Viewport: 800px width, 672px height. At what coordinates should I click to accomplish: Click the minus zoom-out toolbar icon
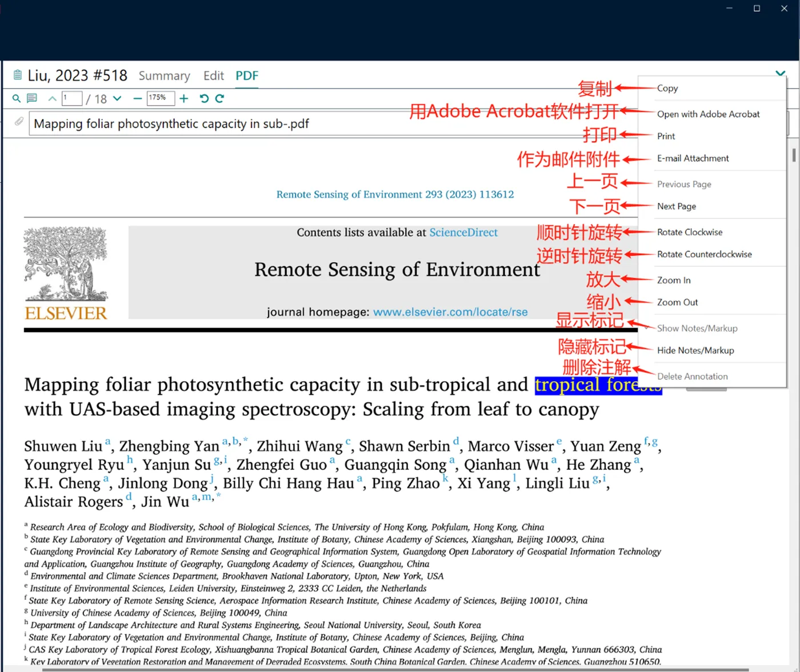point(137,99)
